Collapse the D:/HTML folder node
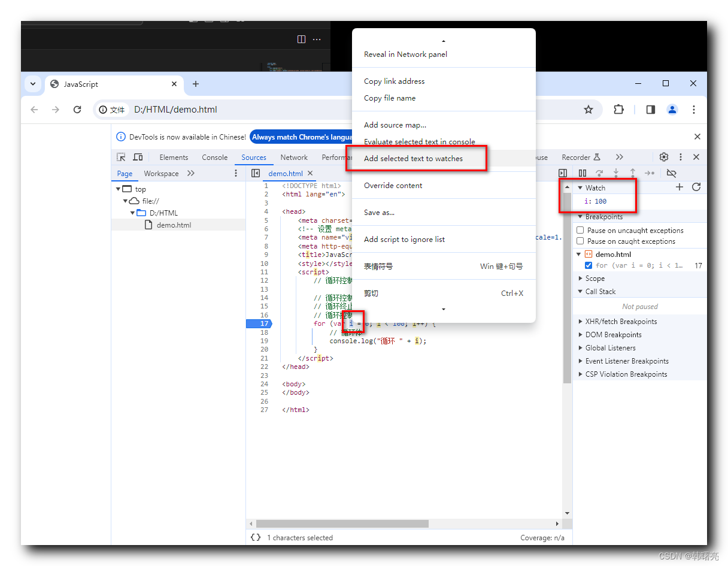728x566 pixels. (x=133, y=213)
